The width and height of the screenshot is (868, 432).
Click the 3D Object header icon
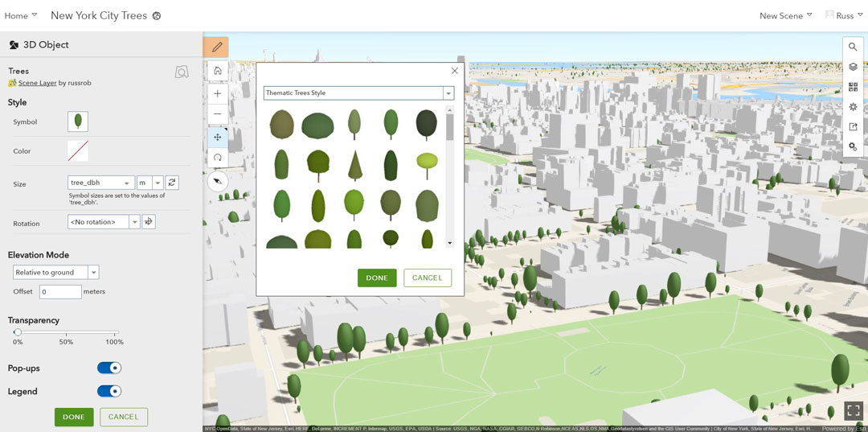[x=14, y=45]
